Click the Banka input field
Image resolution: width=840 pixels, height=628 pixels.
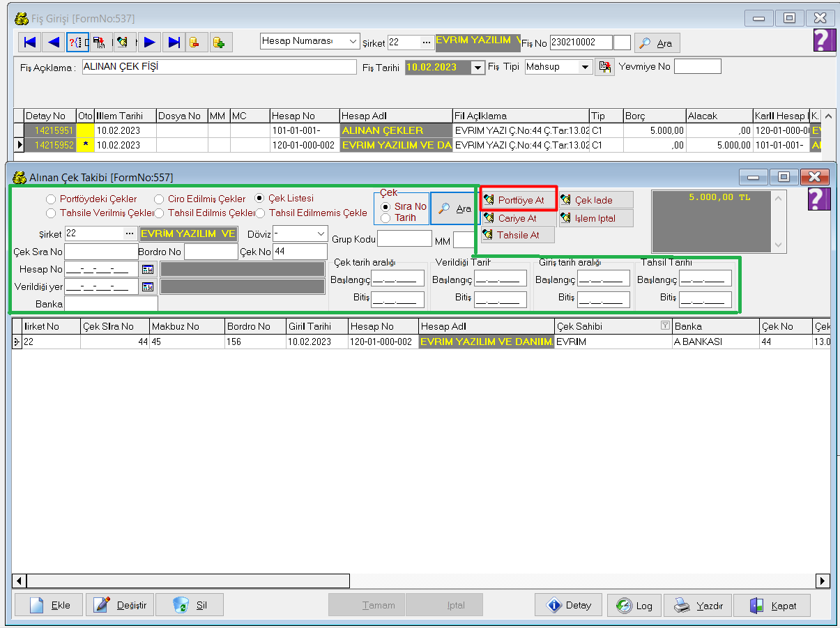pos(111,304)
